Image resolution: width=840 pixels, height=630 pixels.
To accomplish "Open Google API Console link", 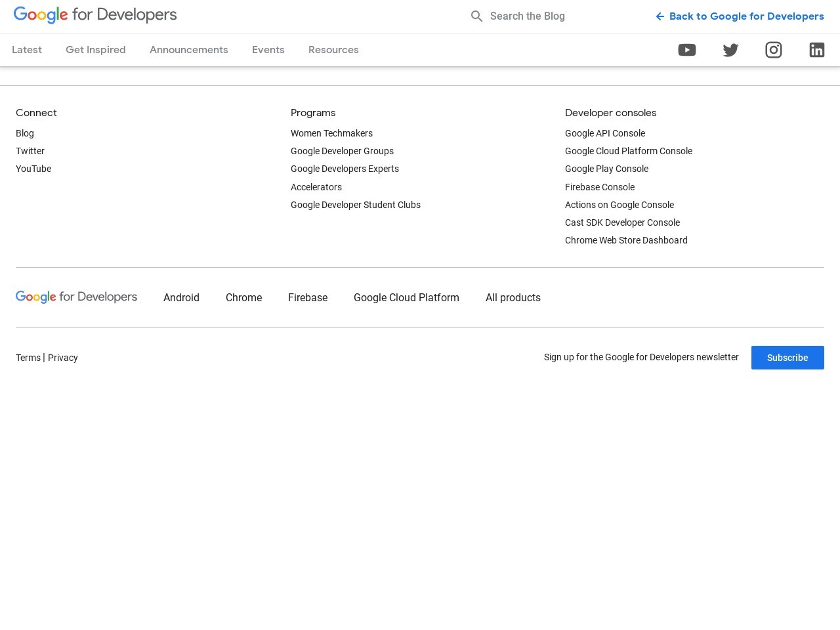I will pos(605,133).
